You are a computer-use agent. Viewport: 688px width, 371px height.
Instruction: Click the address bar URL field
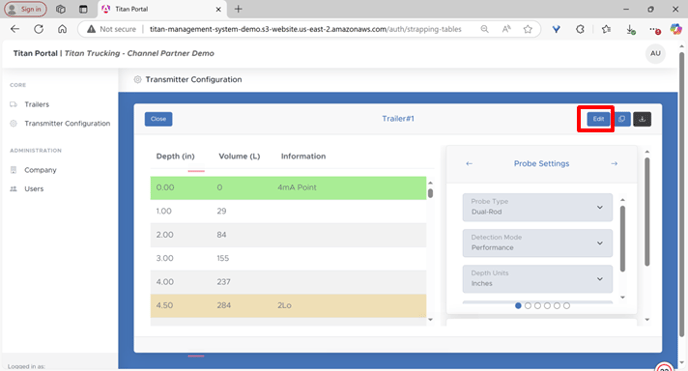305,29
